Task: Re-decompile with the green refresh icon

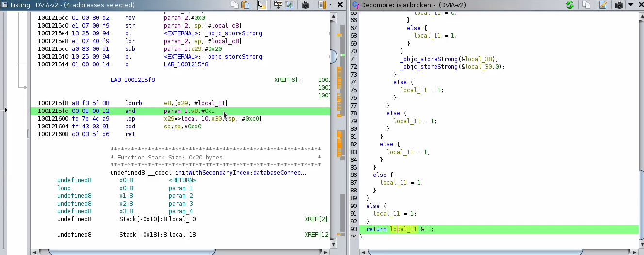Action: coord(570,5)
